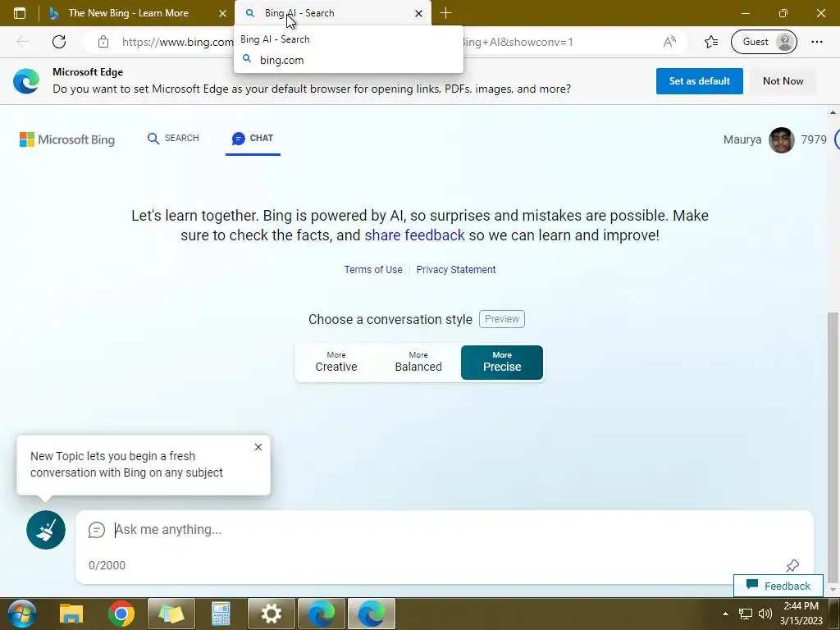Viewport: 840px width, 630px height.
Task: Click the Preview badge
Action: [x=502, y=319]
